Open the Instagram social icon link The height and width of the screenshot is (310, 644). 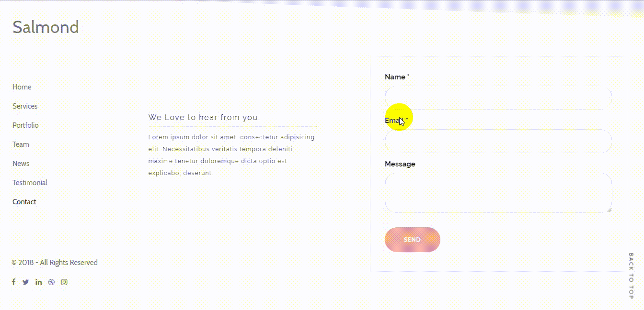coord(64,282)
